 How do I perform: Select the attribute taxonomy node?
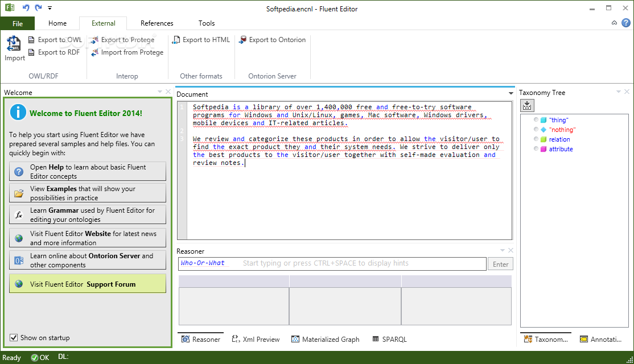pos(561,149)
